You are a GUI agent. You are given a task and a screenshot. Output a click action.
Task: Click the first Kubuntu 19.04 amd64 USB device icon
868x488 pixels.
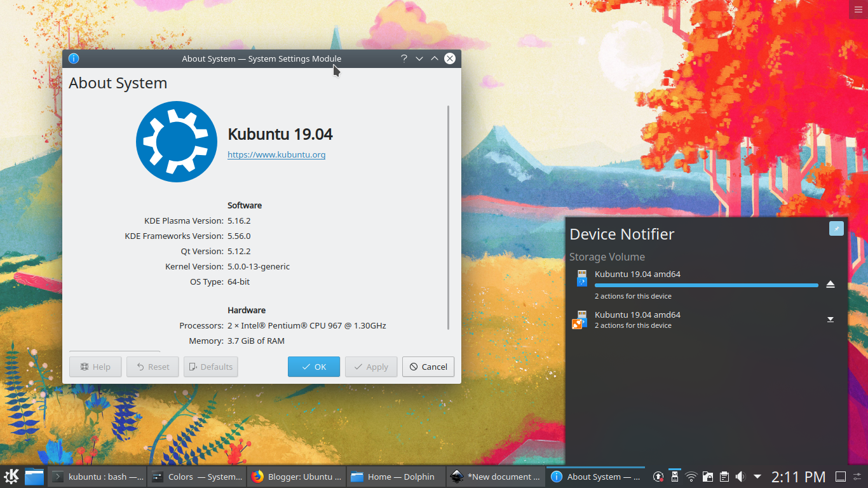[581, 278]
